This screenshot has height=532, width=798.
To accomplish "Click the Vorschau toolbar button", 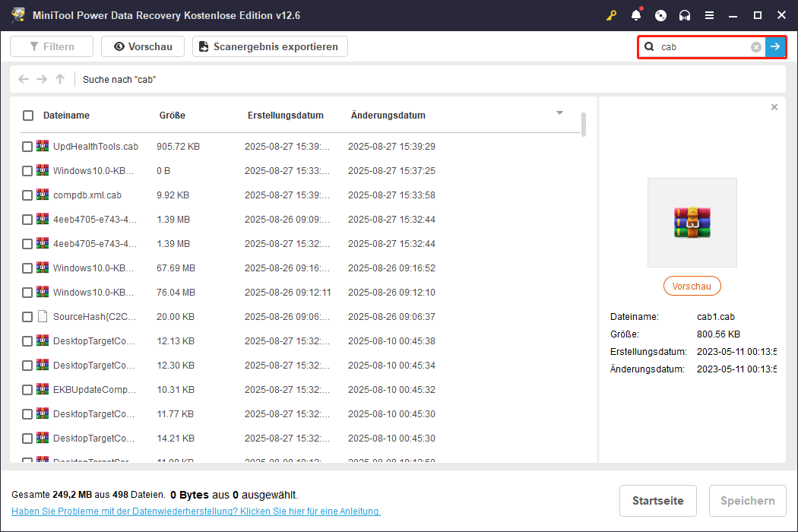I will click(x=143, y=46).
